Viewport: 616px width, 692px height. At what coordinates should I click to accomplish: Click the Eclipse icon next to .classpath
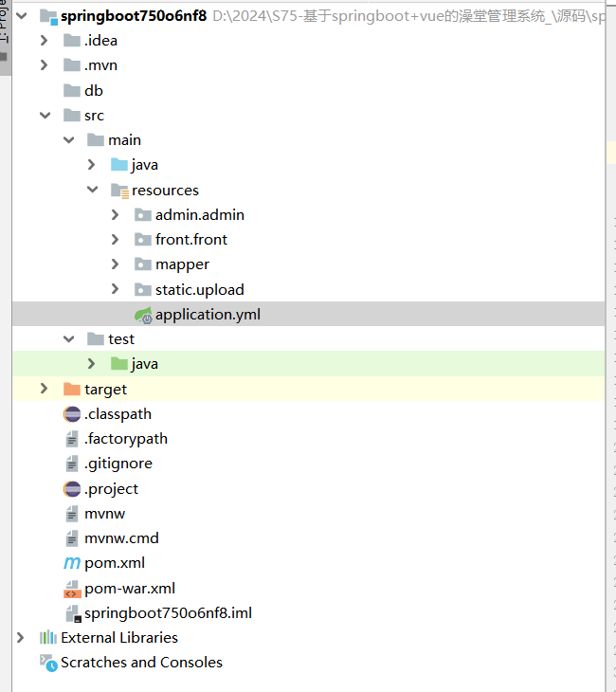point(72,414)
